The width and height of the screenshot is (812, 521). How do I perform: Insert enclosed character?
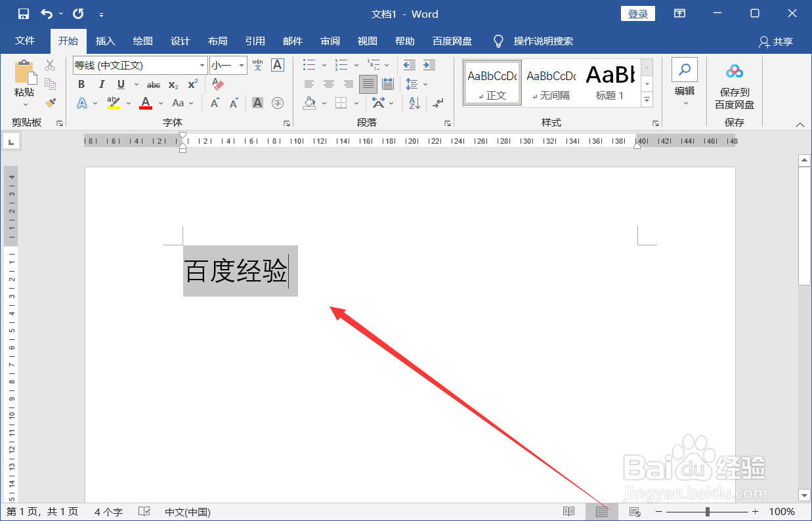click(x=278, y=103)
